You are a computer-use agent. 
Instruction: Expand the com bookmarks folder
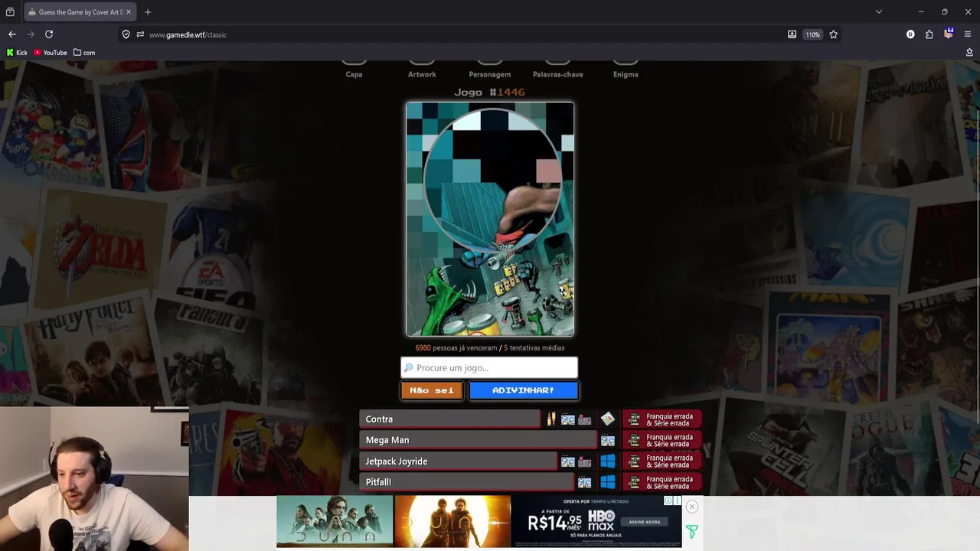(84, 53)
